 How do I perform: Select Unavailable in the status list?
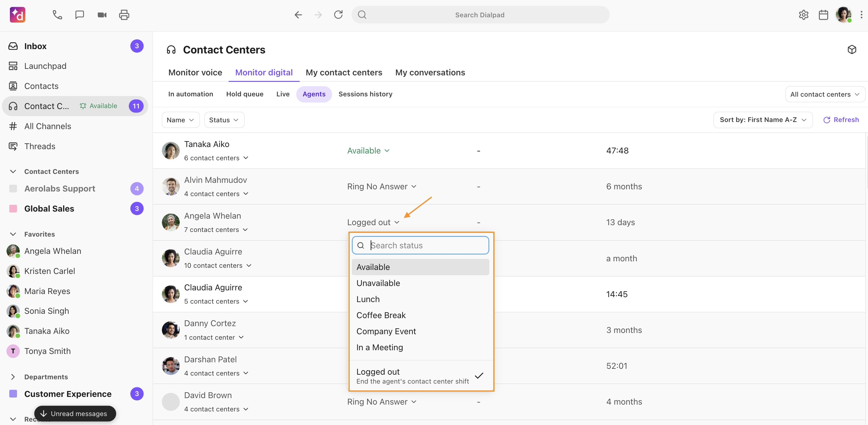(420, 283)
